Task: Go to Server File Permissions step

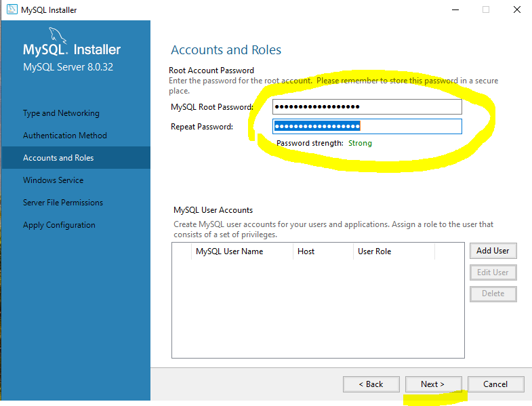Action: pyautogui.click(x=63, y=202)
